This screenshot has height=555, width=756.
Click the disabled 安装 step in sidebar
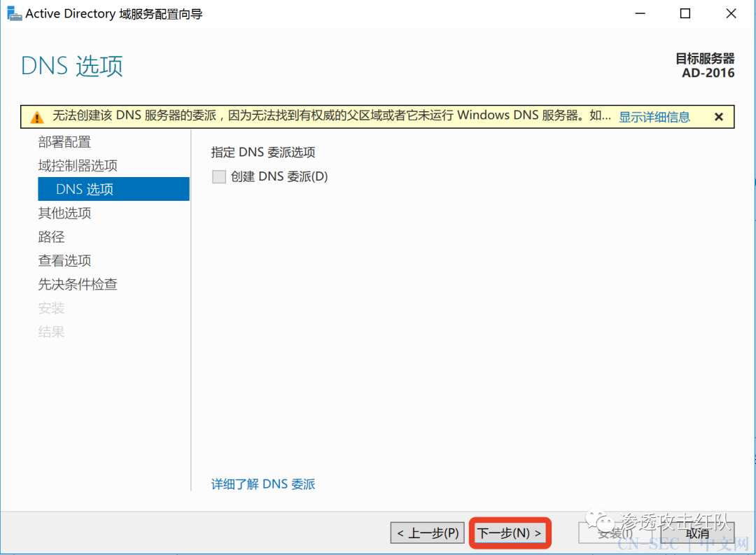pyautogui.click(x=51, y=308)
